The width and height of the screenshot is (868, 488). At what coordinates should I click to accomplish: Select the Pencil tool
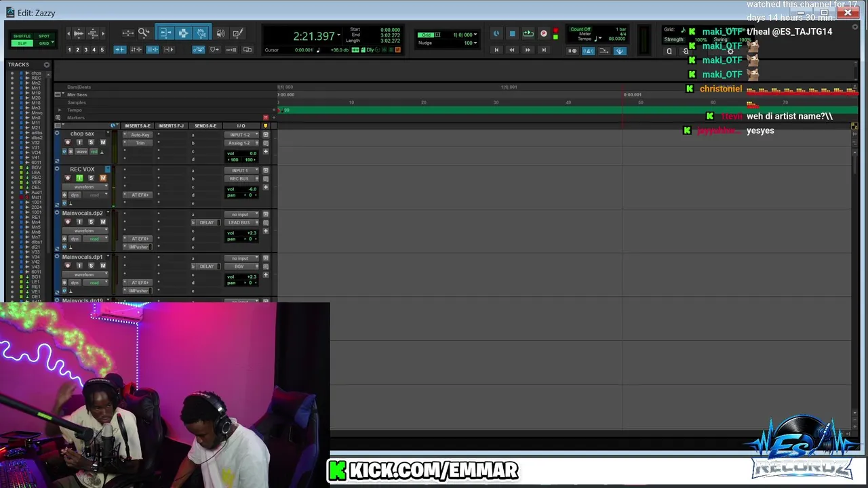(238, 33)
